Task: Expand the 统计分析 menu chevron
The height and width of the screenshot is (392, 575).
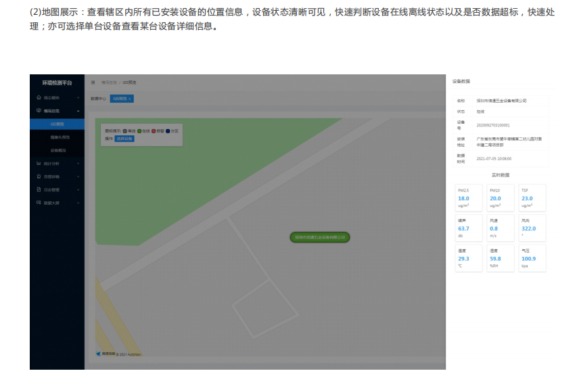Action: click(78, 163)
